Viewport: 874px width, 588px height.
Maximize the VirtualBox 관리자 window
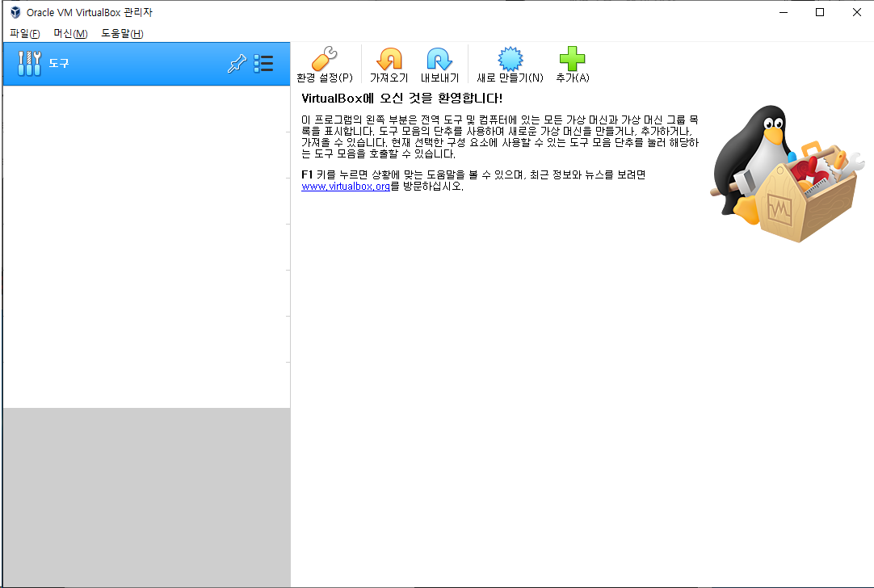pos(819,12)
